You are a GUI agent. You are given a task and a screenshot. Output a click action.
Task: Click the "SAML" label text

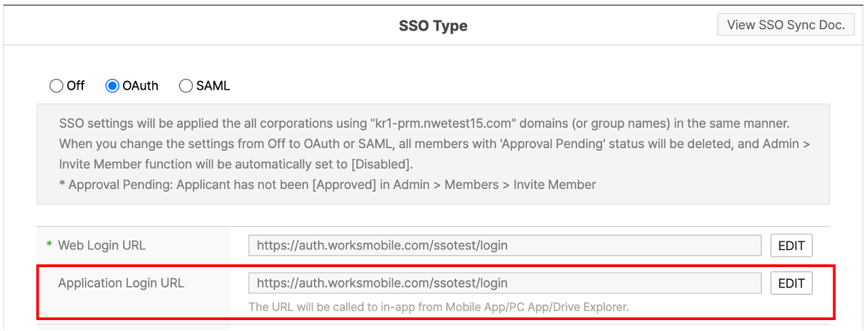point(213,86)
